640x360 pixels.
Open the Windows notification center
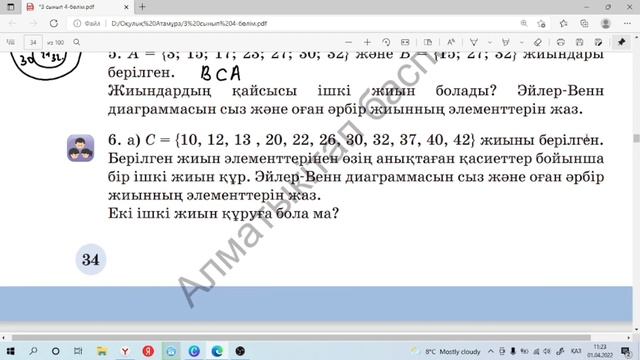pyautogui.click(x=625, y=351)
